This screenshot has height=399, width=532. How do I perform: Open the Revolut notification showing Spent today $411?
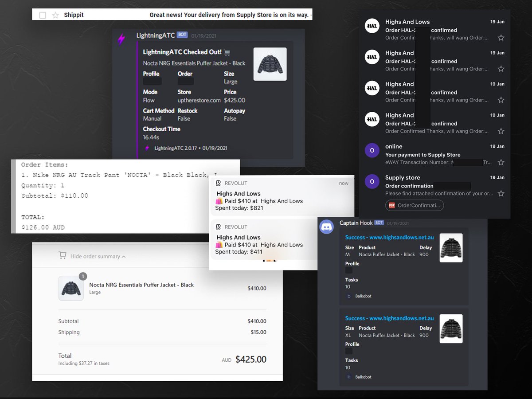(x=282, y=240)
